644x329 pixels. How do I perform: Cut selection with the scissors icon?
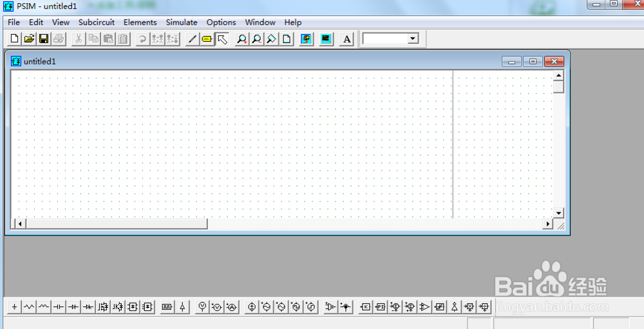pyautogui.click(x=79, y=39)
